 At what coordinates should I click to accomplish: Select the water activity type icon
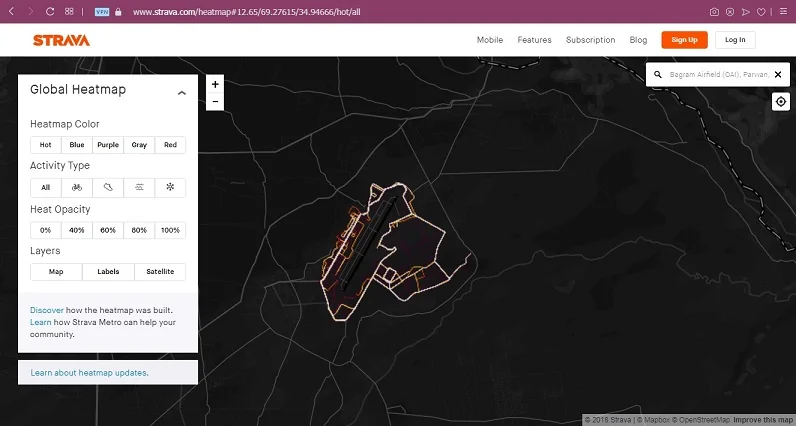coord(139,187)
